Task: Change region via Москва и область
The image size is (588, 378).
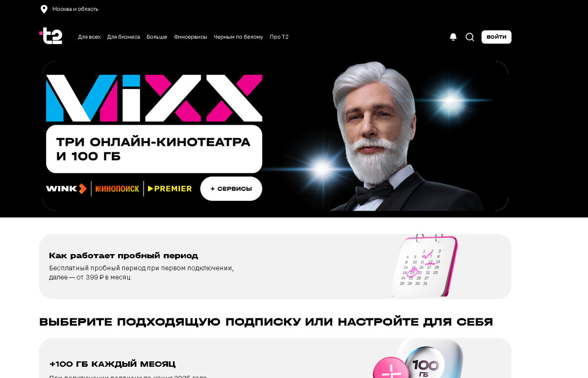Action: [75, 9]
